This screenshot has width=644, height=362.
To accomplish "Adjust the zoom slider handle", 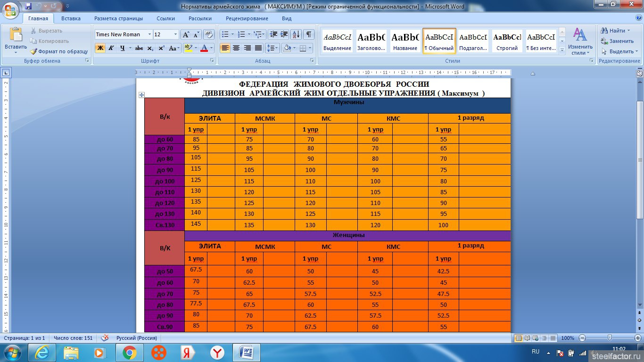I will click(x=610, y=338).
